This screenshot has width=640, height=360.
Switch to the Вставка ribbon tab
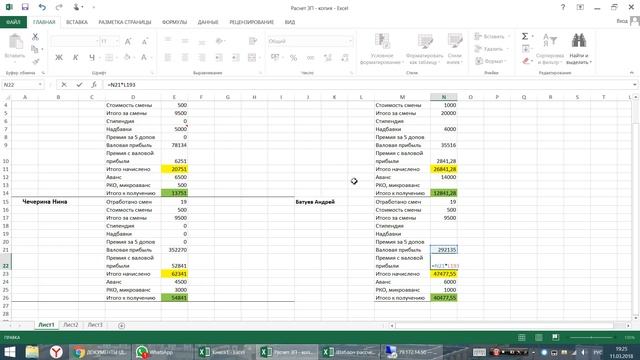77,22
